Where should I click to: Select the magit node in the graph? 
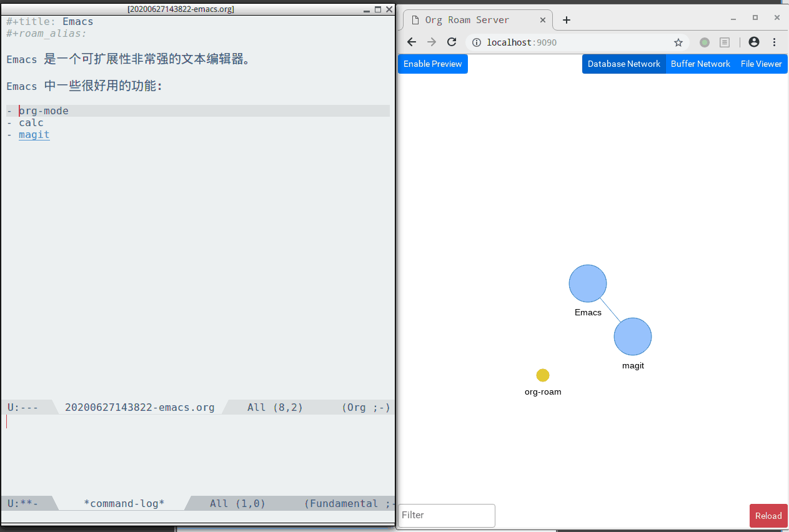tap(633, 337)
